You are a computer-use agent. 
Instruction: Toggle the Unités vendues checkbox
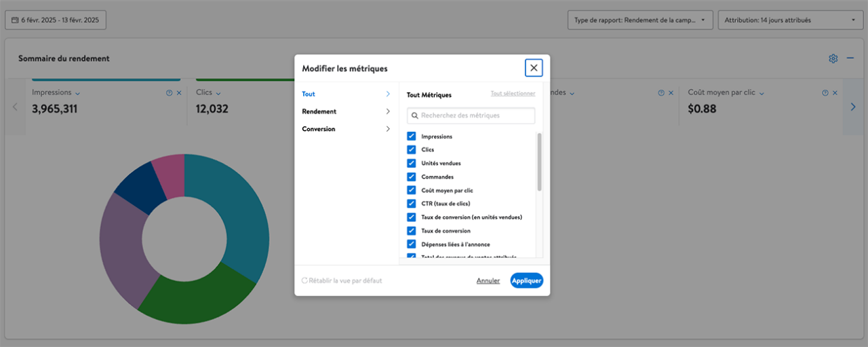point(411,164)
